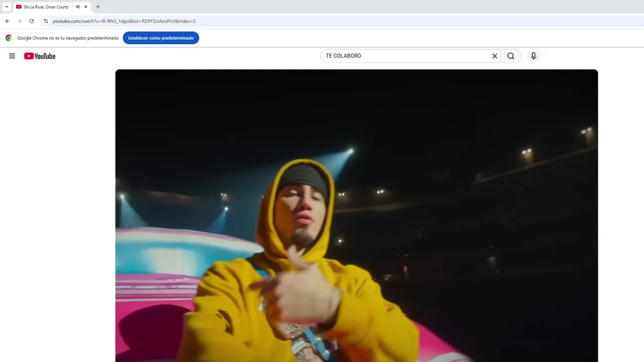Click the magnifying glass search button

click(x=511, y=56)
